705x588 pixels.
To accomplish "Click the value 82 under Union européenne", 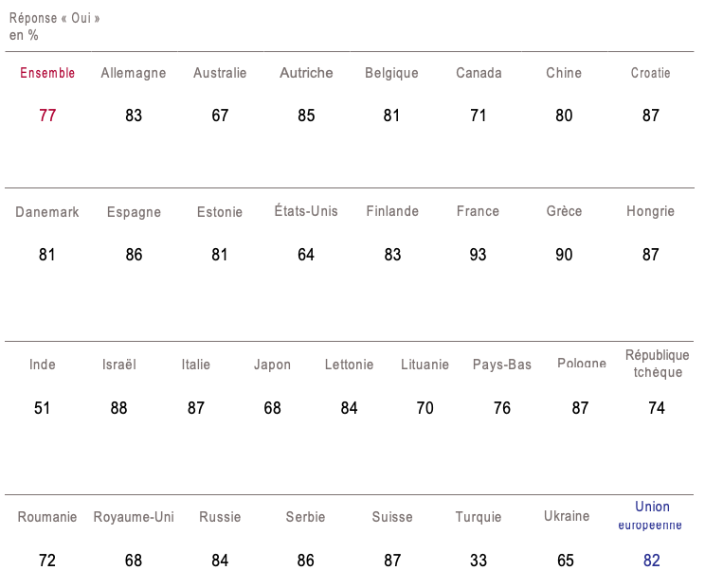I will coord(651,561).
